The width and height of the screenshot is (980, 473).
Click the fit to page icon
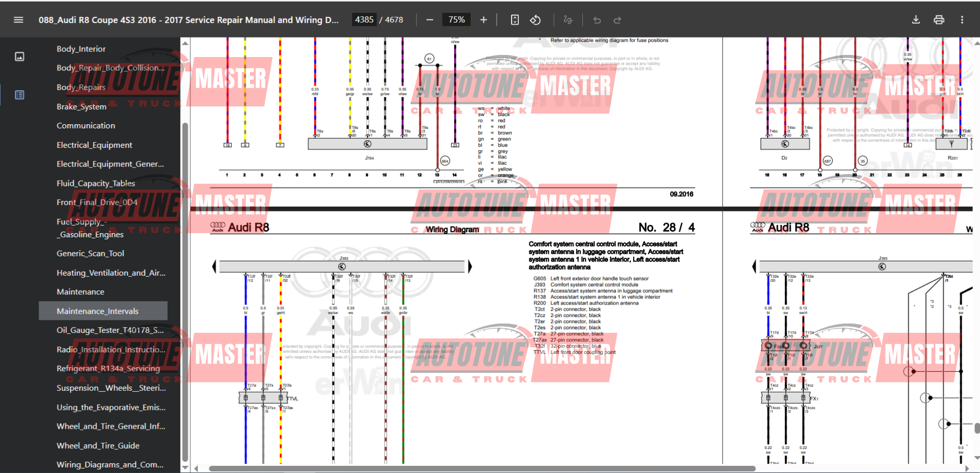(515, 20)
